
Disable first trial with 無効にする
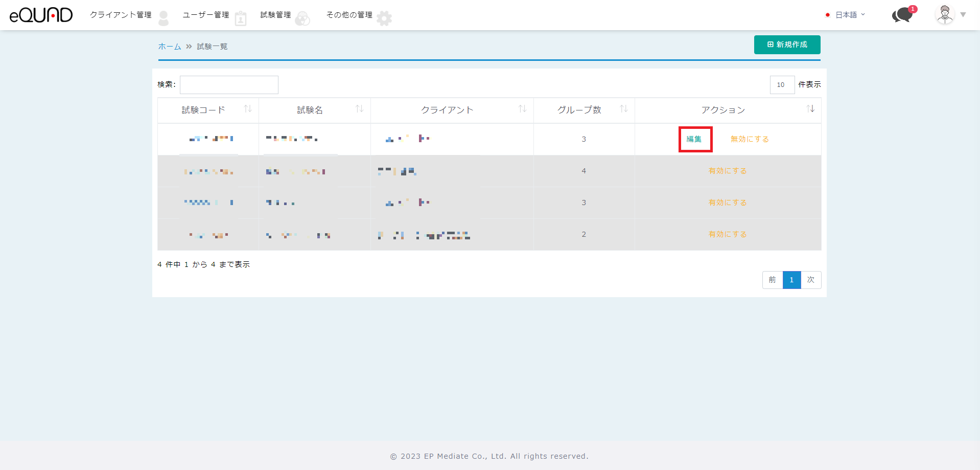click(x=749, y=139)
